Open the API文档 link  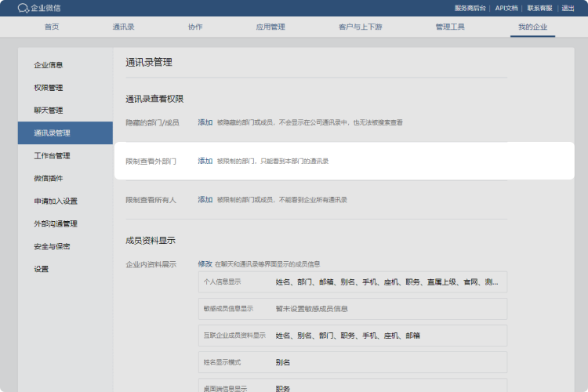coord(506,9)
